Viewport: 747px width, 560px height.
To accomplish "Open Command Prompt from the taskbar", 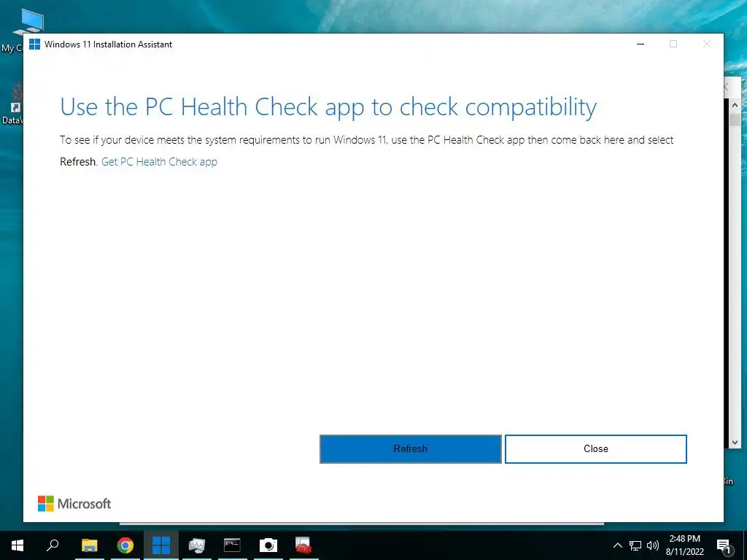I will pos(232,545).
